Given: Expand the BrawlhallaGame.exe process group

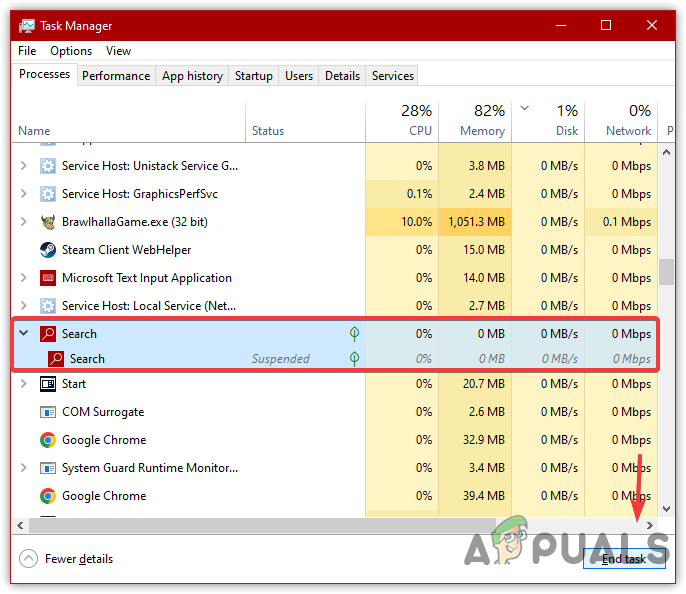Looking at the screenshot, I should [24, 222].
